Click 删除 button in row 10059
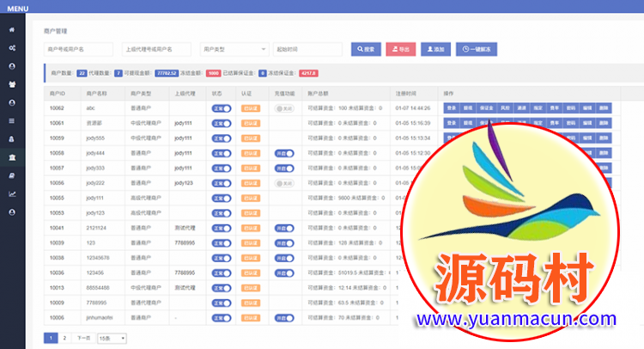The width and height of the screenshot is (644, 349). tap(604, 138)
